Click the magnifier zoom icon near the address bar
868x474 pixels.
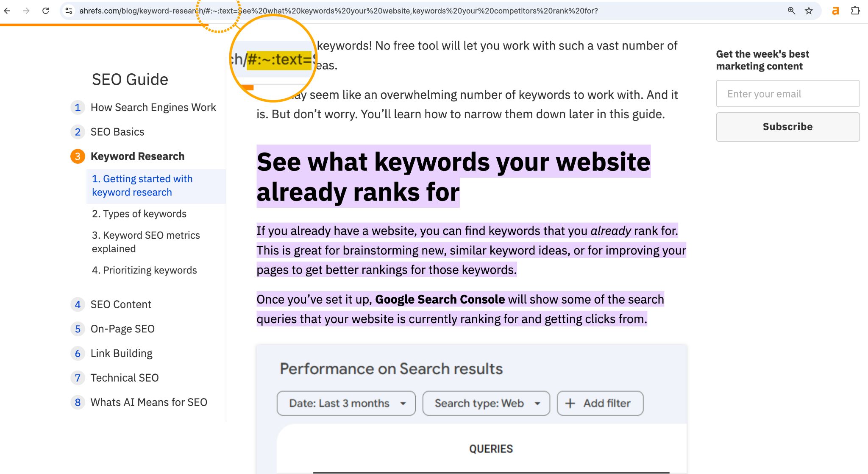pyautogui.click(x=791, y=11)
